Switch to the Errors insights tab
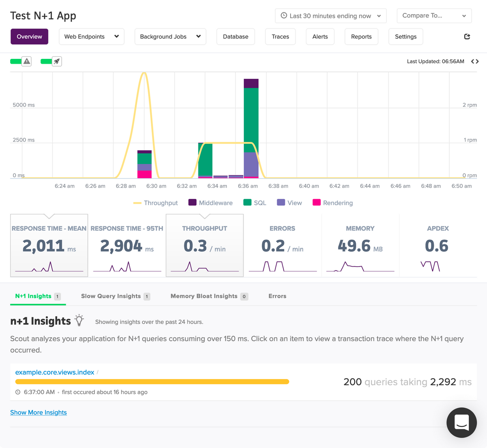This screenshot has height=448, width=487. (x=277, y=296)
